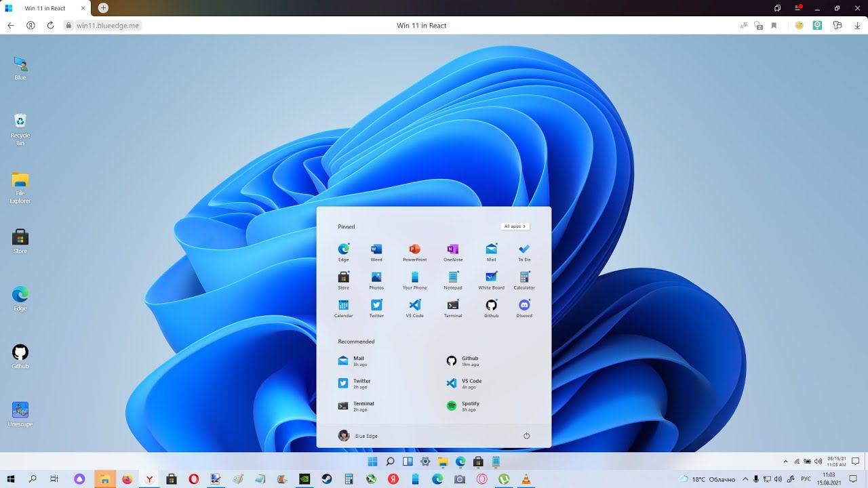Open a new browser tab
868x488 pixels.
(103, 8)
